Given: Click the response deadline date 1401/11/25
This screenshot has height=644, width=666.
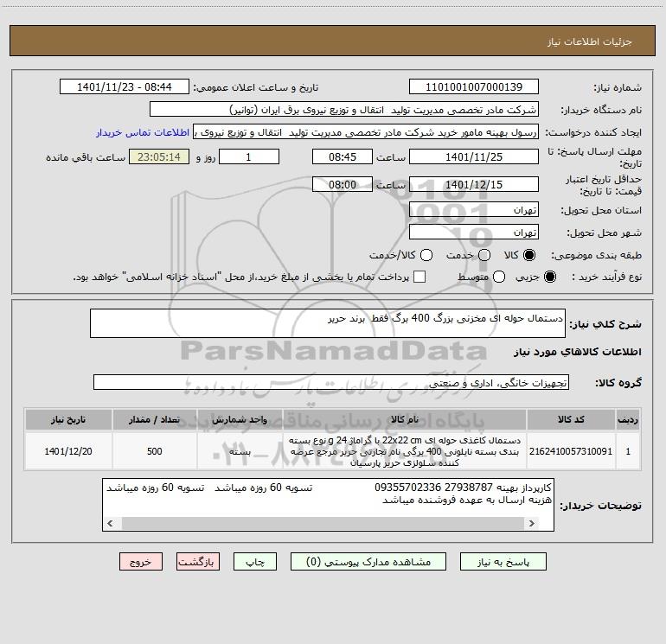Looking at the screenshot, I should pos(474,156).
